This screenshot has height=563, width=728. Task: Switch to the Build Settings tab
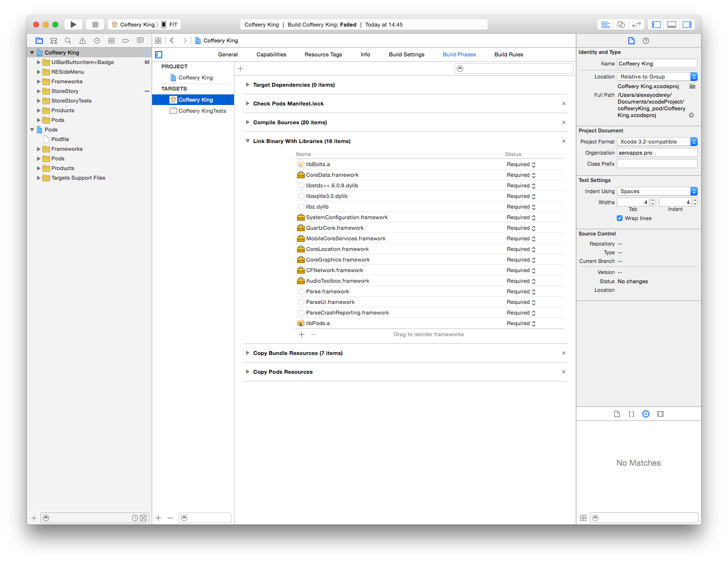pyautogui.click(x=407, y=55)
